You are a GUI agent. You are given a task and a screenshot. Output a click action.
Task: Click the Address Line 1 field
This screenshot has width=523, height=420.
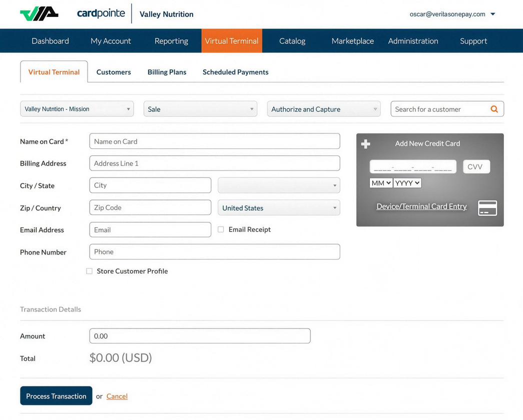215,163
